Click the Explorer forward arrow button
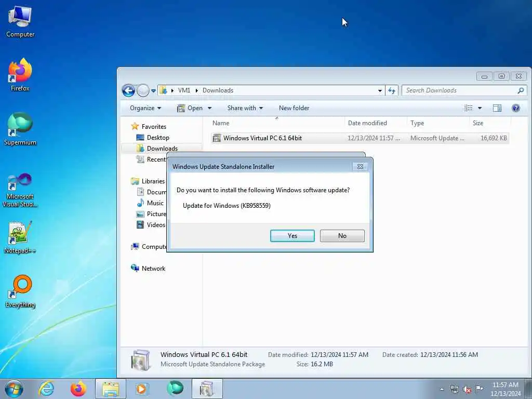 tap(143, 90)
